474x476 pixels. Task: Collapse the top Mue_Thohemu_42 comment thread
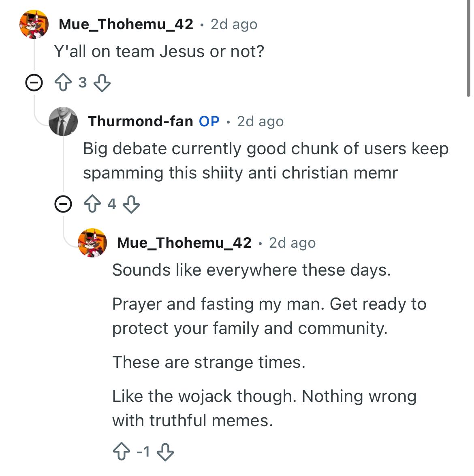coord(34,83)
